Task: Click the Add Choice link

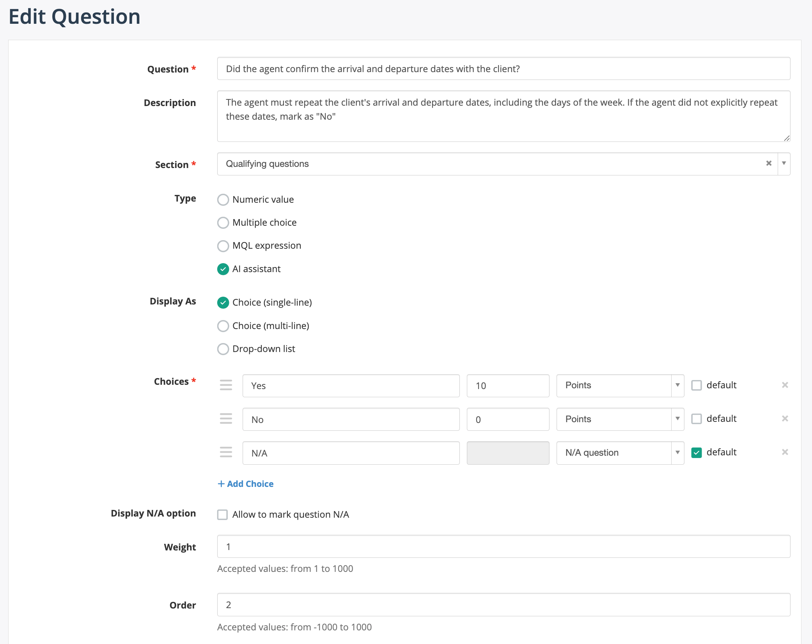Action: coord(246,484)
